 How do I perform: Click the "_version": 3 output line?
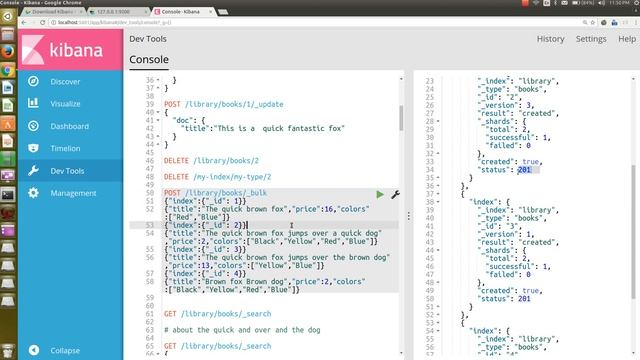point(506,105)
